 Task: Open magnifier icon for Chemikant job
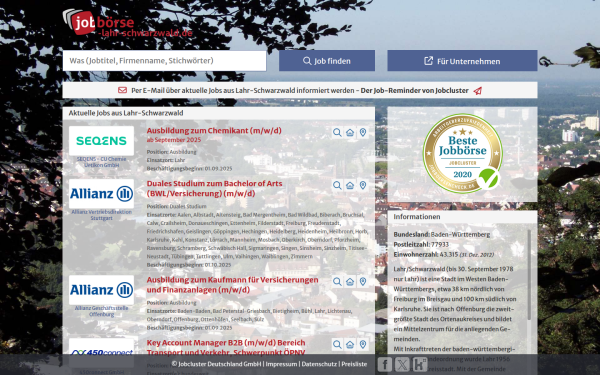point(337,132)
